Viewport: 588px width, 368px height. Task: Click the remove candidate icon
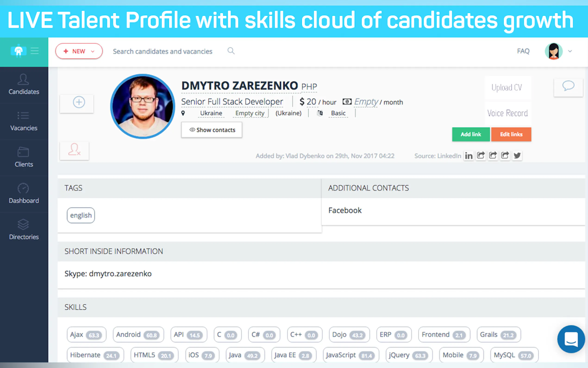(74, 150)
